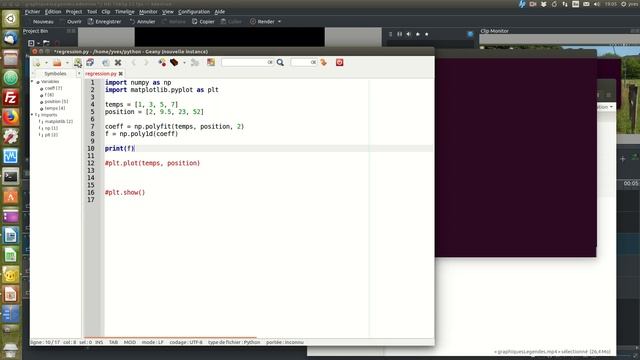Select matplotlib import in symbol list
Viewport: 640px width, 360px height.
point(58,121)
